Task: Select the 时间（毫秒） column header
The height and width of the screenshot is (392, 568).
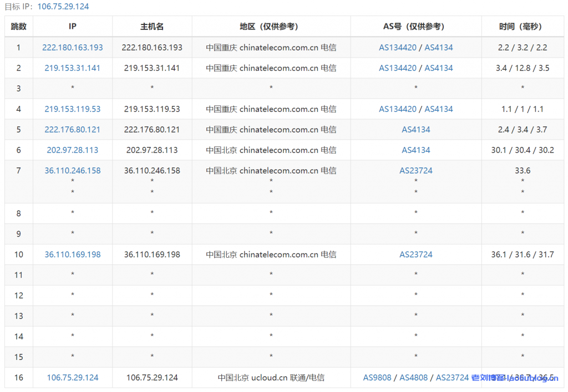Action: [x=523, y=27]
